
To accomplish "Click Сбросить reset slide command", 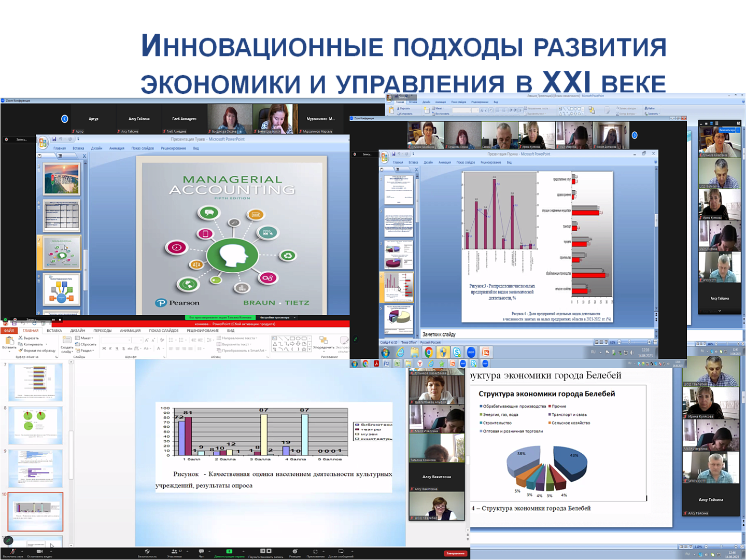I will click(85, 344).
